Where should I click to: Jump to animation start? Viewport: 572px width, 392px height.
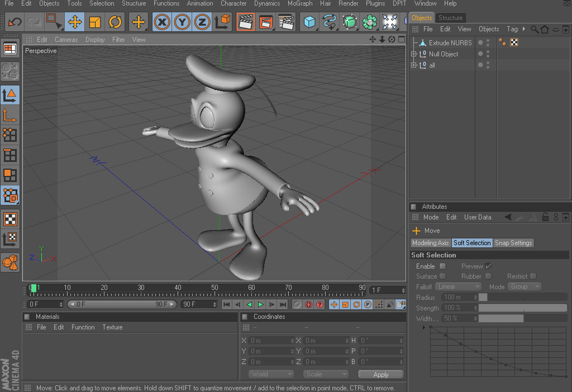[227, 304]
